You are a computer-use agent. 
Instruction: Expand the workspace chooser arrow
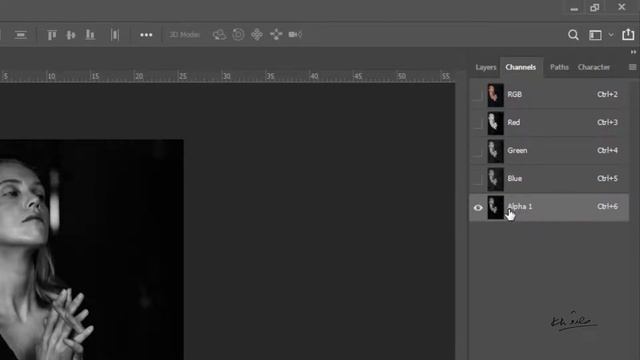pos(611,35)
